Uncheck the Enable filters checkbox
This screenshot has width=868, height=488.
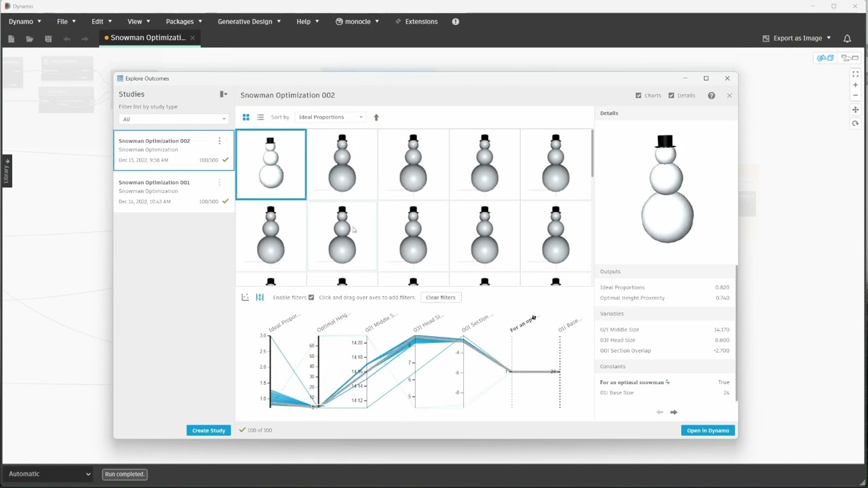311,298
